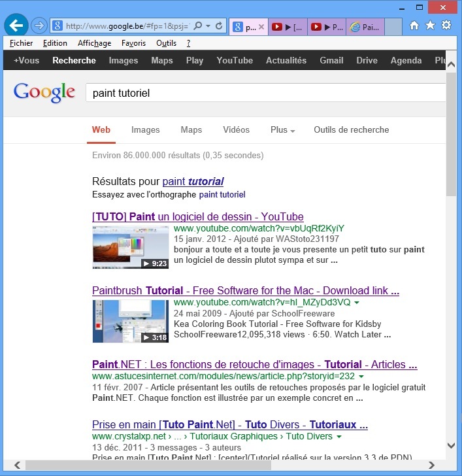Click the vertical scrollbar up arrow

click(x=451, y=64)
